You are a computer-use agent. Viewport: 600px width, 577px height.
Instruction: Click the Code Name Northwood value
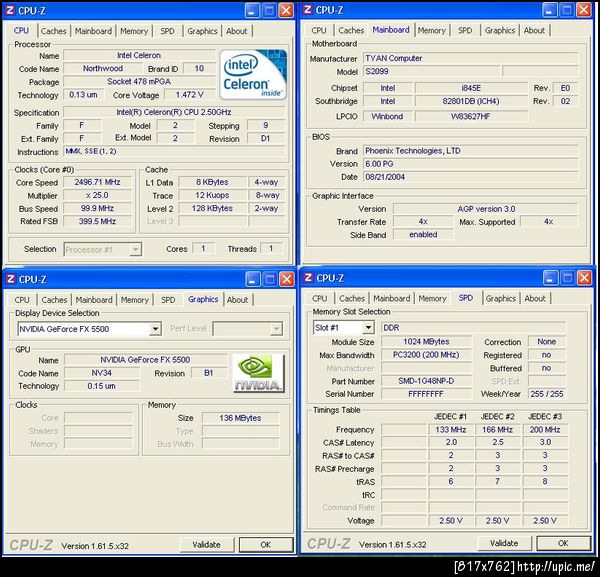click(103, 68)
